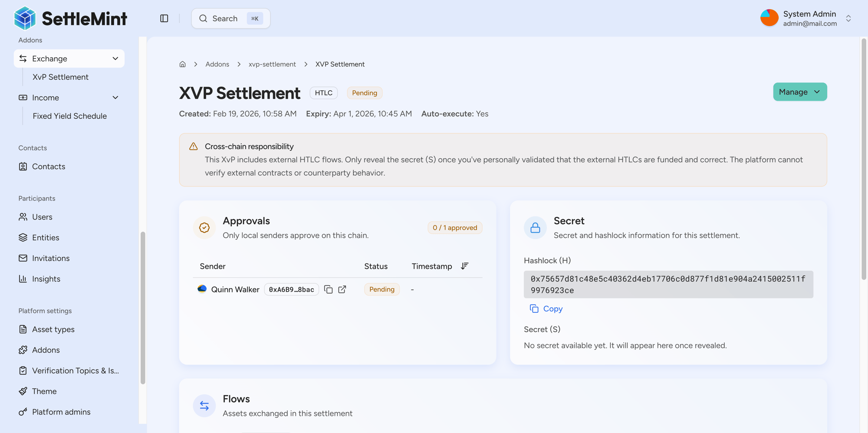This screenshot has width=868, height=433.
Task: Open Fixed Yield Schedule page
Action: (x=69, y=116)
